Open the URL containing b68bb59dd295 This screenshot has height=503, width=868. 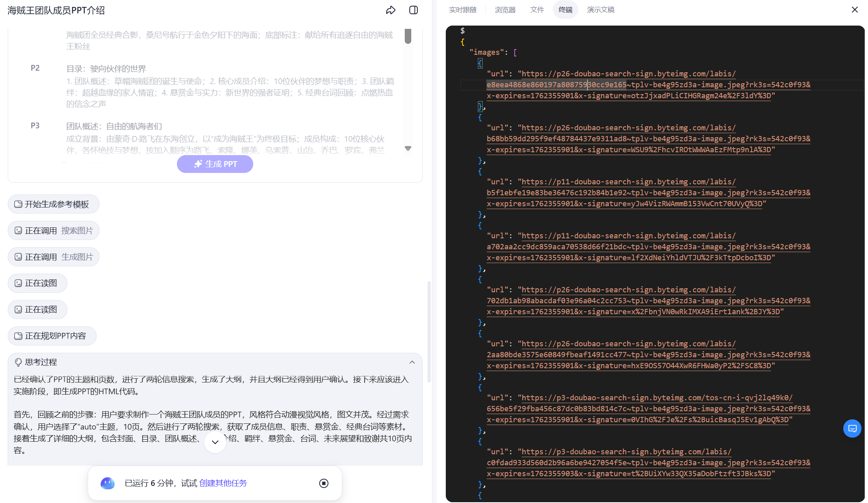pyautogui.click(x=648, y=139)
